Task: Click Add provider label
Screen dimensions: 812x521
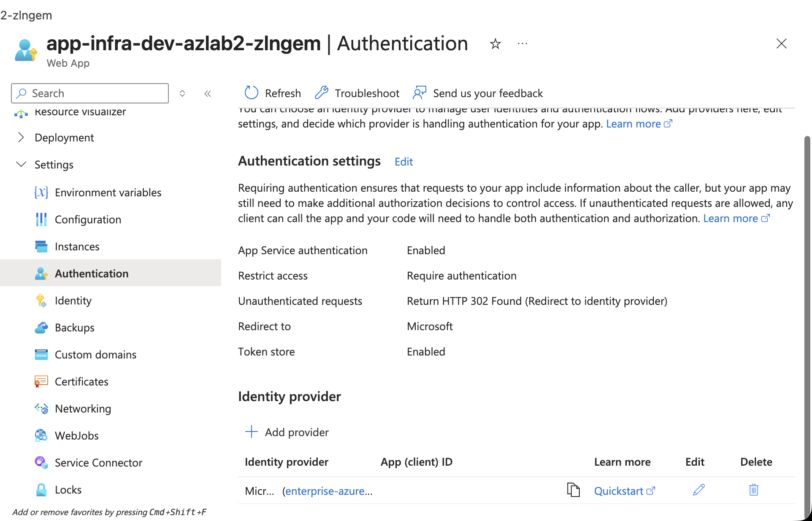Action: point(297,432)
